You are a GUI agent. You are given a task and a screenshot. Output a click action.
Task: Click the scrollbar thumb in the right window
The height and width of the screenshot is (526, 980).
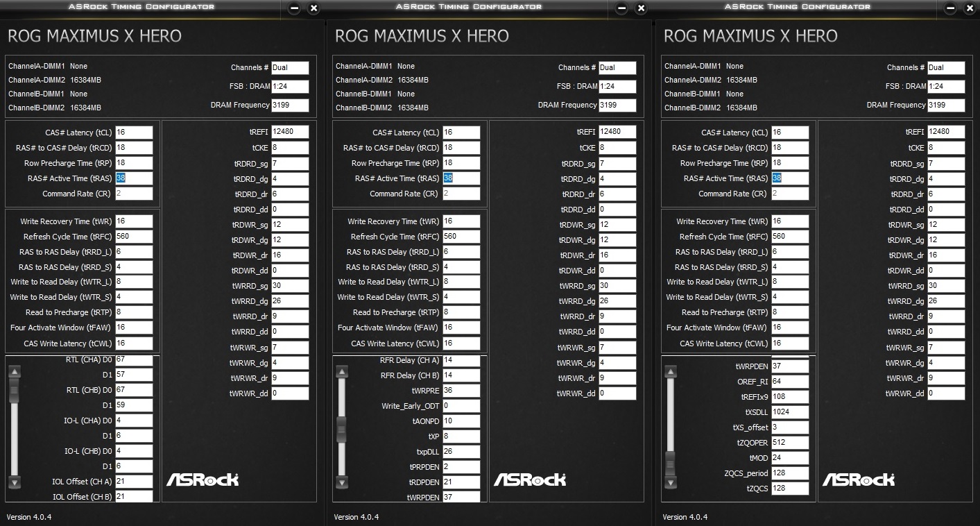point(670,463)
